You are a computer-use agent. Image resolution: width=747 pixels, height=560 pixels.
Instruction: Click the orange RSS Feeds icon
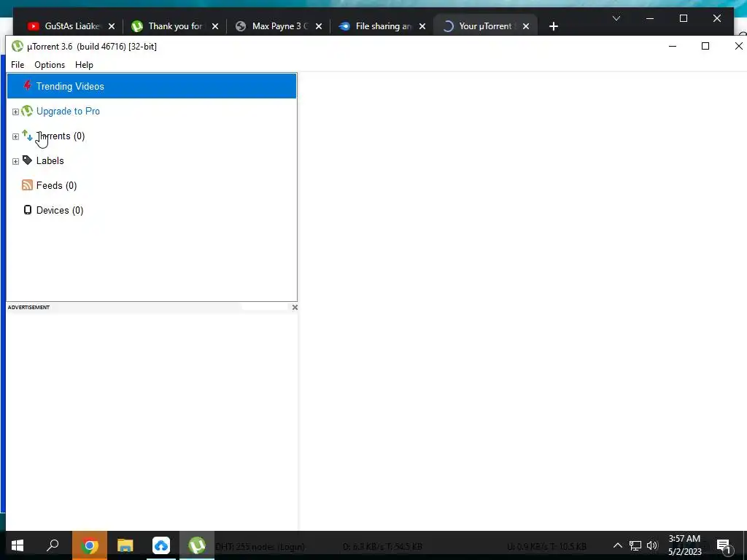click(x=27, y=185)
